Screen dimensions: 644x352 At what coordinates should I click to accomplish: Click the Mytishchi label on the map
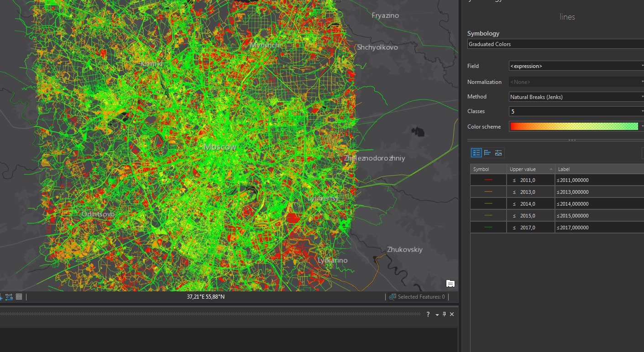[266, 45]
